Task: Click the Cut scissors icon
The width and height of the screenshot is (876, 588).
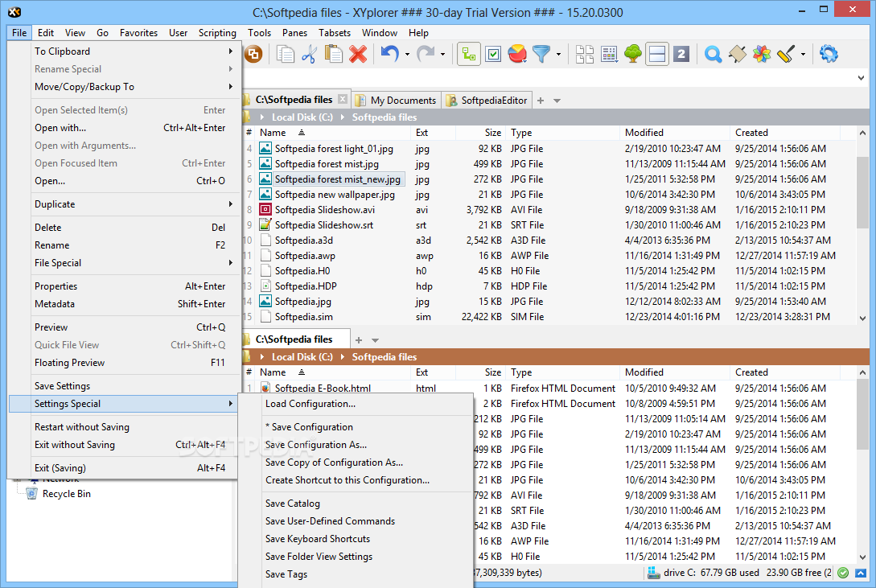Action: 309,54
